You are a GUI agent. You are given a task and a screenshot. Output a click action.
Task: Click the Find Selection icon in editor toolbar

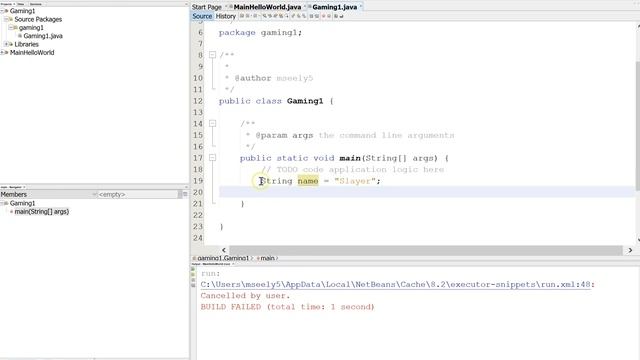(x=265, y=16)
